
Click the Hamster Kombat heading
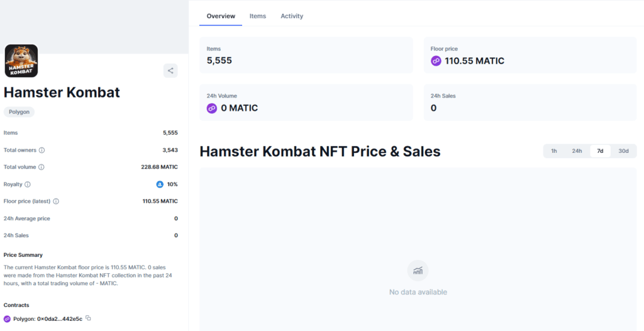pos(62,93)
